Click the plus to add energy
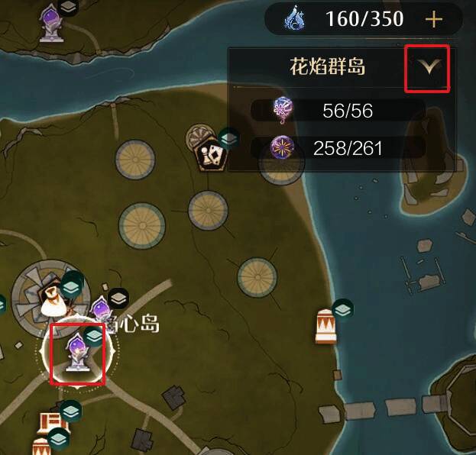This screenshot has width=476, height=455. pyautogui.click(x=433, y=20)
